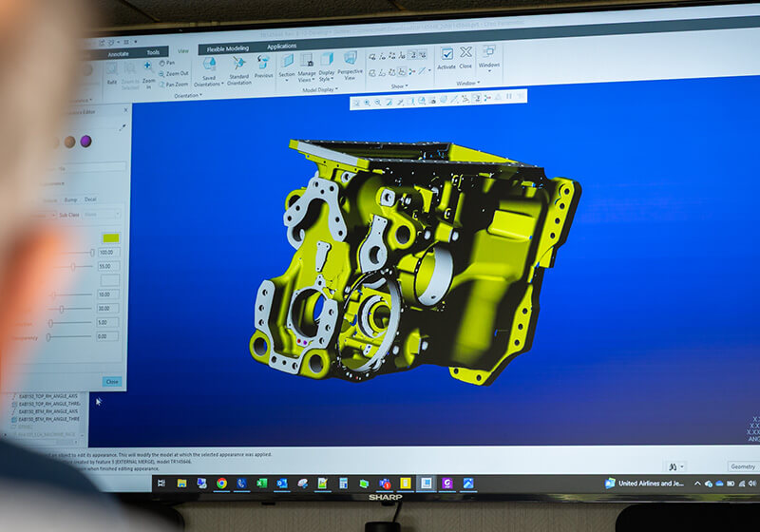Open the Manage Views menu

[306, 67]
